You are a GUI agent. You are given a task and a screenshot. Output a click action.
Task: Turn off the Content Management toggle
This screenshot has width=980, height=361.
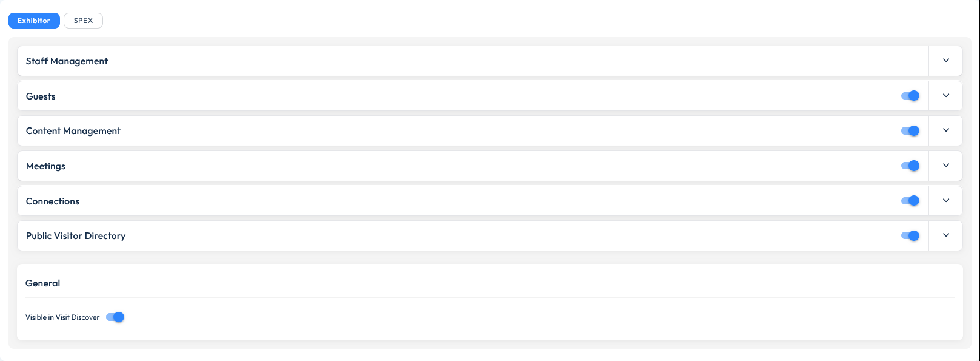click(x=910, y=131)
